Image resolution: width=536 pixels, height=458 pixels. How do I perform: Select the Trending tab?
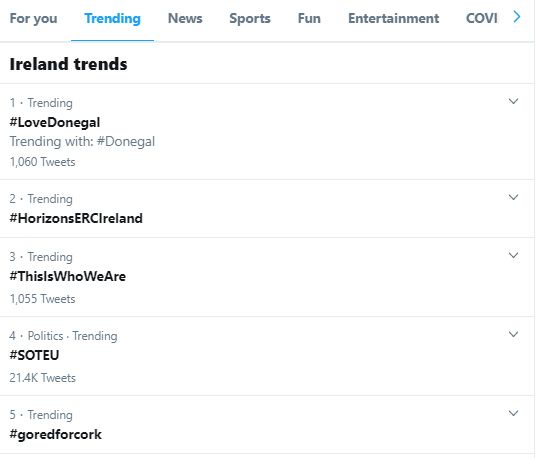click(112, 18)
